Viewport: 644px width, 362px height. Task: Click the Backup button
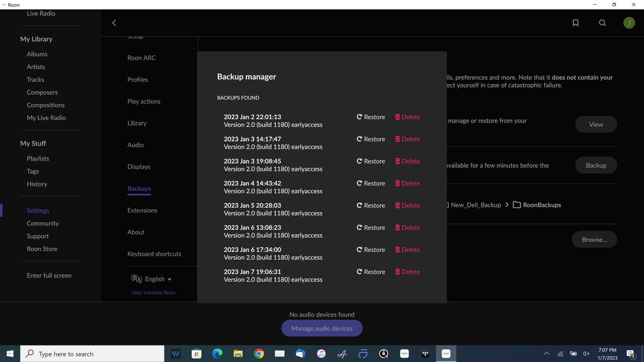(x=596, y=165)
